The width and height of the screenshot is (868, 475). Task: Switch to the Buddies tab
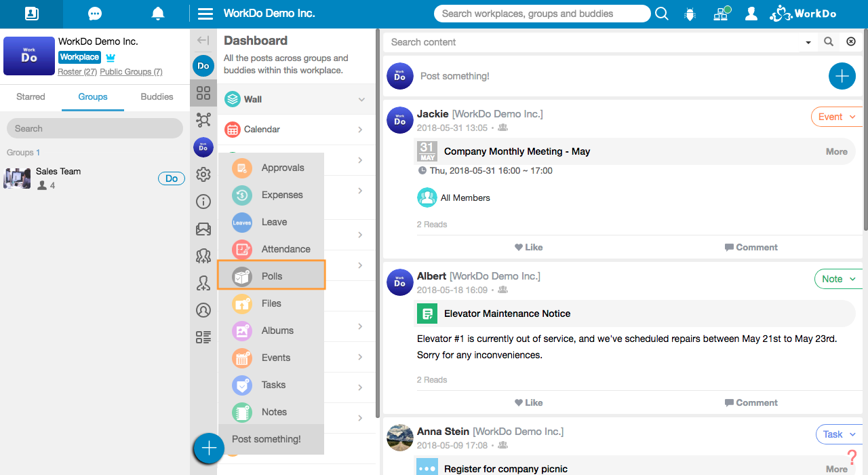pos(157,97)
